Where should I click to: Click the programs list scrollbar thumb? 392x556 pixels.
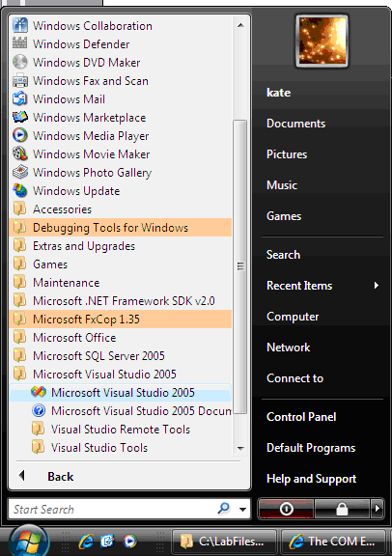click(x=240, y=266)
